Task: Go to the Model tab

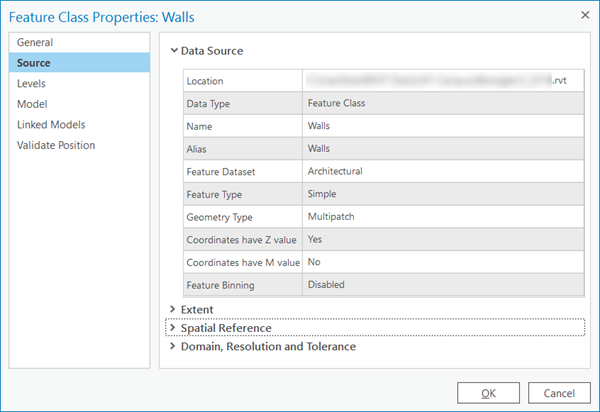Action: tap(32, 104)
